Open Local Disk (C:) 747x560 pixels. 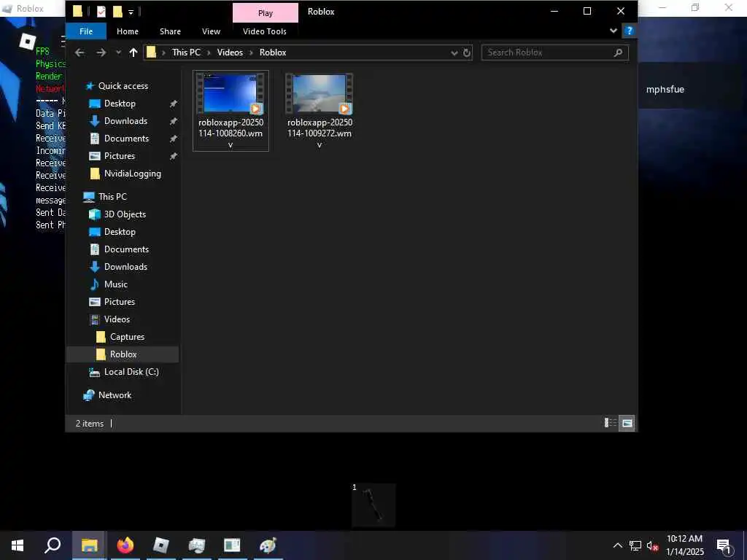click(x=131, y=372)
